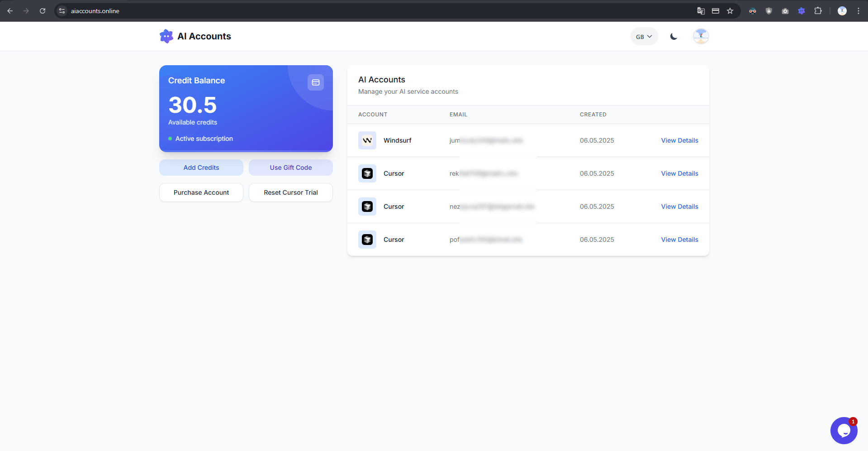Click the CREATED column header
The width and height of the screenshot is (868, 451).
tap(593, 115)
